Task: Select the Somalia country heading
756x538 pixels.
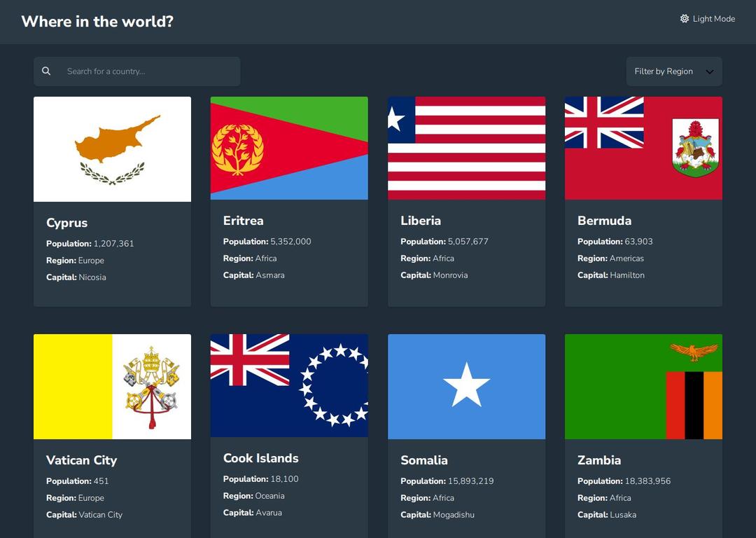Action: coord(424,460)
